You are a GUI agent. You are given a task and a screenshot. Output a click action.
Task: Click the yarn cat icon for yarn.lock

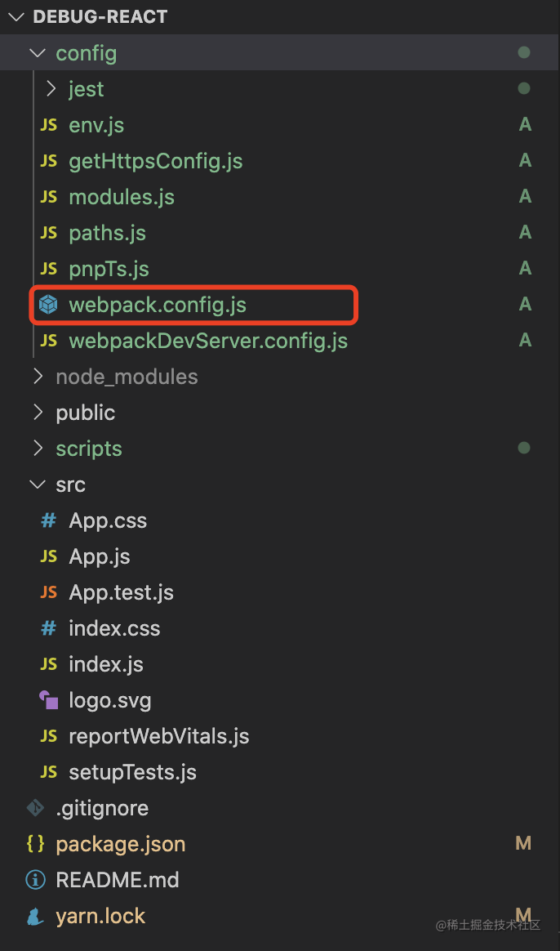[x=35, y=916]
